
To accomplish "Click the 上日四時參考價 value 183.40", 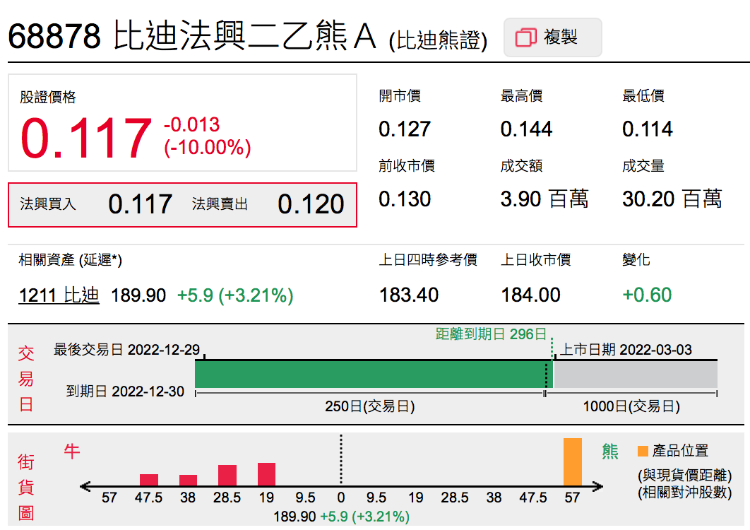I will click(x=409, y=295).
